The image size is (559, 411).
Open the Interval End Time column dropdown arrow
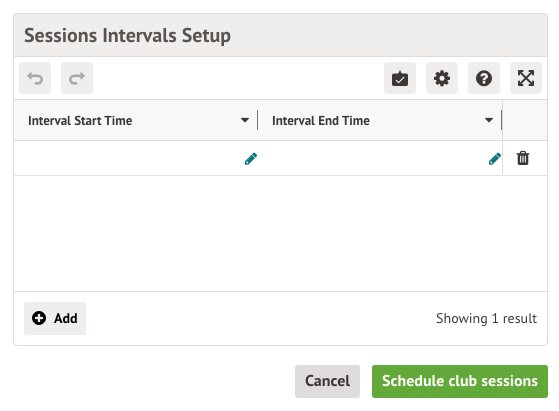coord(489,120)
